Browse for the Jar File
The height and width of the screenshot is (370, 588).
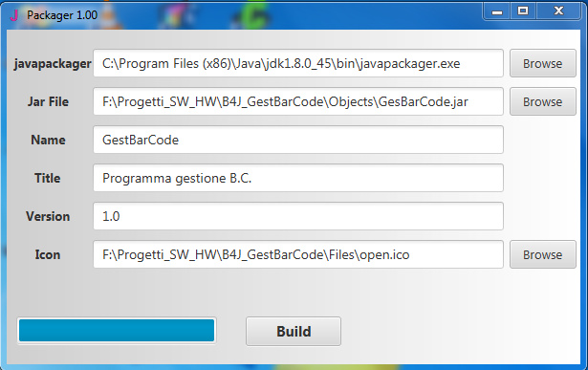543,101
